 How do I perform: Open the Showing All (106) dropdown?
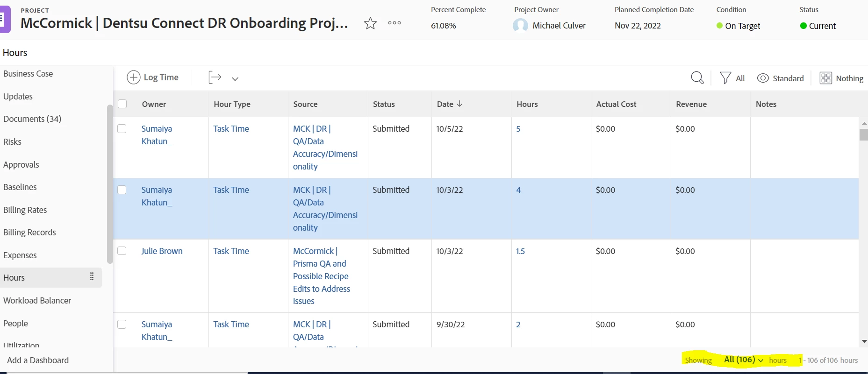click(743, 360)
